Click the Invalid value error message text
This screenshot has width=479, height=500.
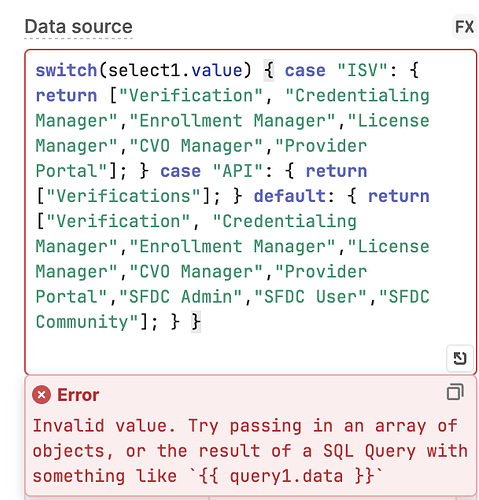pos(250,451)
